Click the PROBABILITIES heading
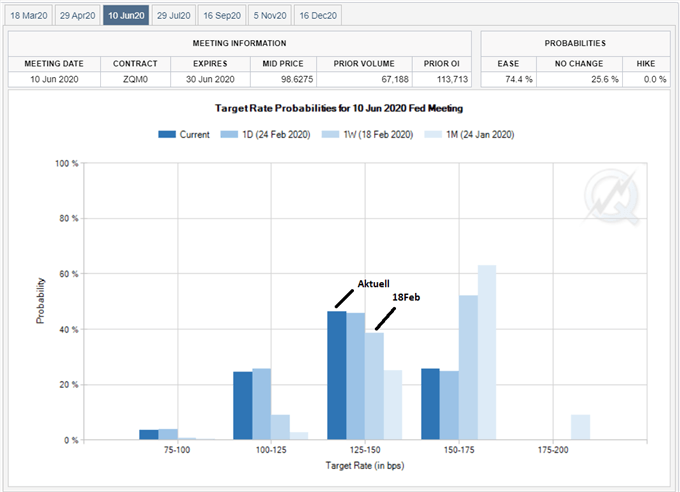This screenshot has width=680, height=492. 575,43
